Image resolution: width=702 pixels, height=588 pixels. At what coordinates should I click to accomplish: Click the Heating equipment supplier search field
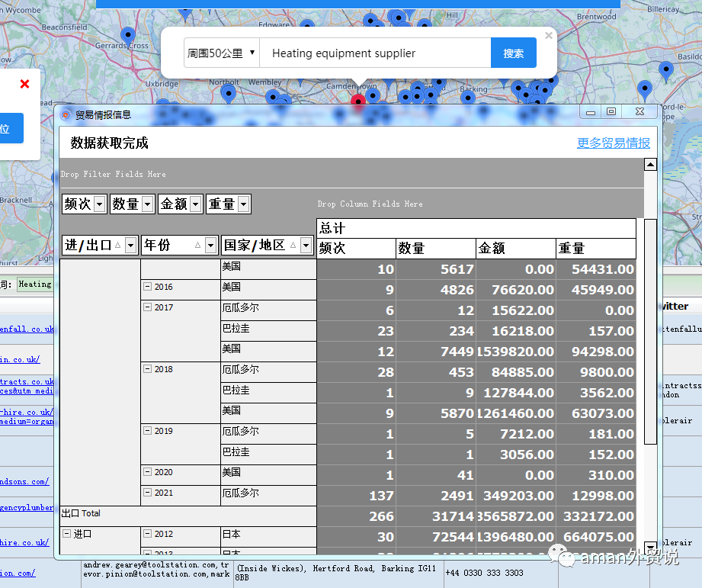[375, 53]
